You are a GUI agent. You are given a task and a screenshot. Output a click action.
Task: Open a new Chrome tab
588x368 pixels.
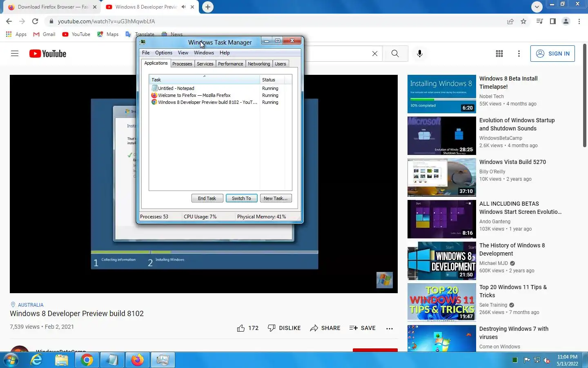[208, 7]
